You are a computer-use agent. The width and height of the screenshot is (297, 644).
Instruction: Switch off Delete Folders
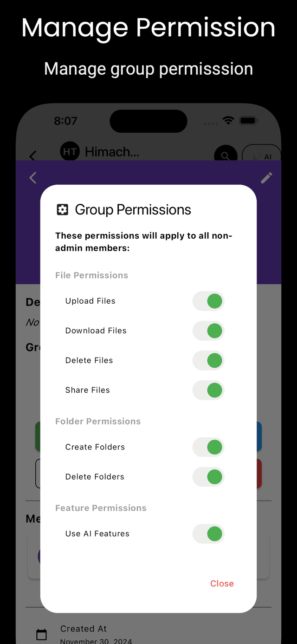208,477
